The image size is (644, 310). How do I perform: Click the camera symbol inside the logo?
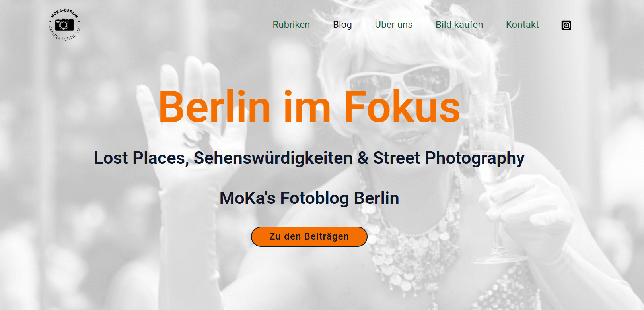point(64,25)
